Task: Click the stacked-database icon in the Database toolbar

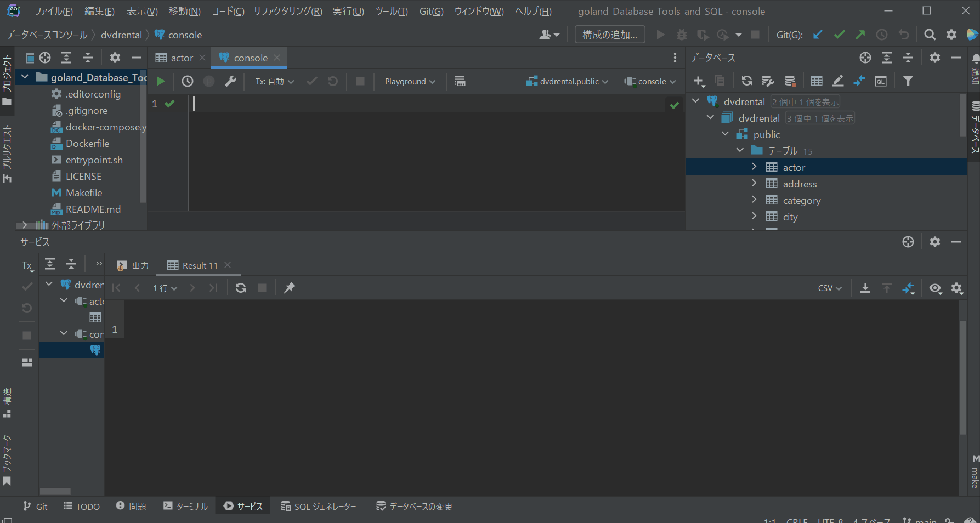Action: point(790,81)
